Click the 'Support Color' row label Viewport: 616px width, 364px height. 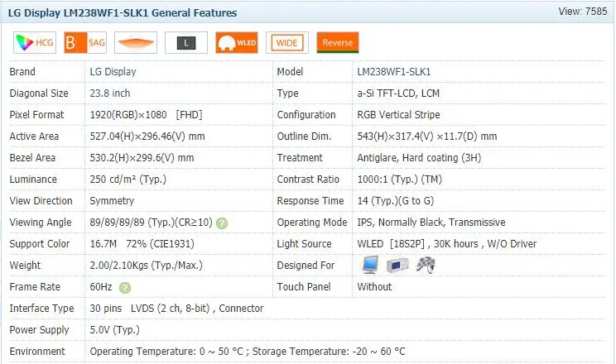pos(39,244)
